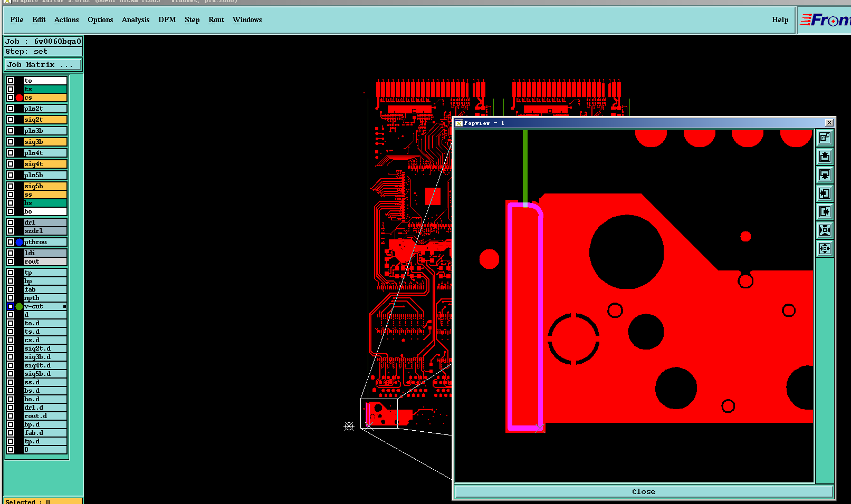Click the red color dot of layer cs
Screen dimensions: 851x504
[x=20, y=98]
